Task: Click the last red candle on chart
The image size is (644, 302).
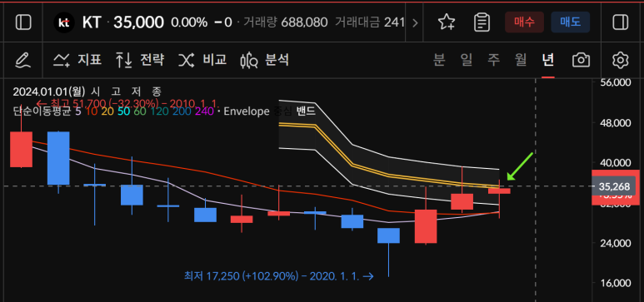Action: (x=499, y=191)
